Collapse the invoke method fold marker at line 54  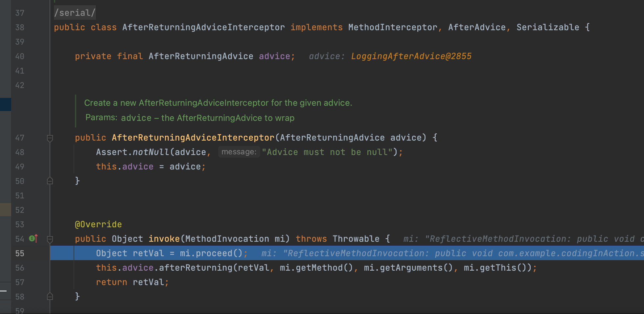point(50,239)
